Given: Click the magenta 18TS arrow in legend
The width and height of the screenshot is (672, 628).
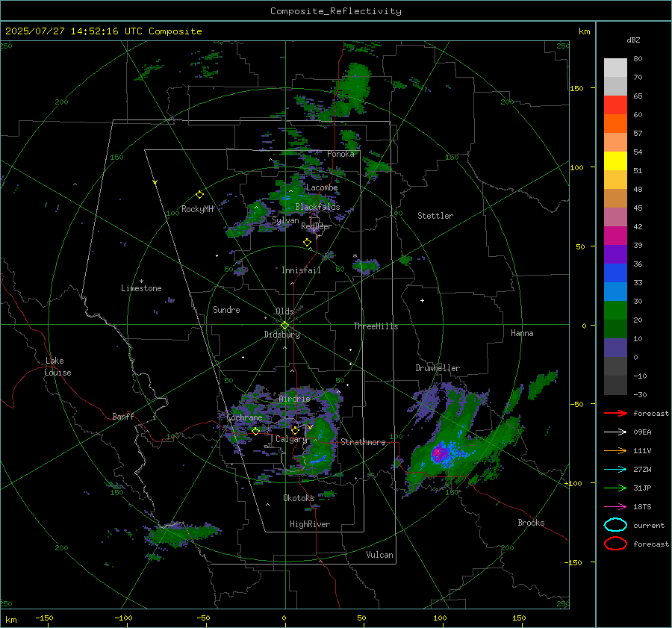Looking at the screenshot, I should [615, 507].
